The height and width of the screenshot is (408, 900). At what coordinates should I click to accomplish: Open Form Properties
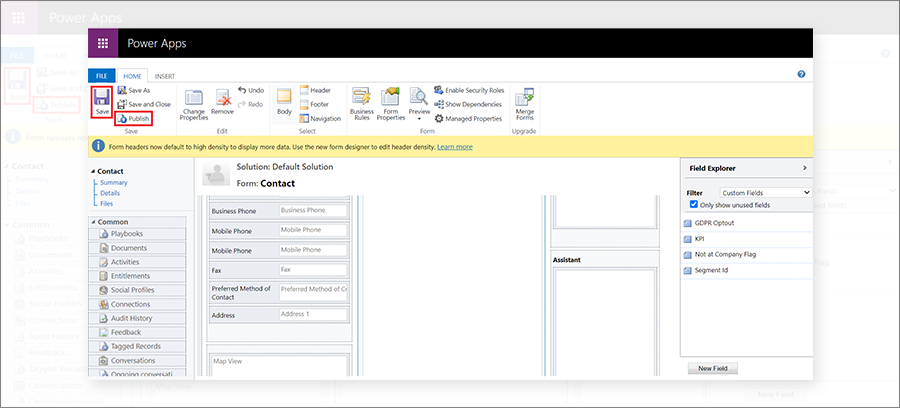pyautogui.click(x=391, y=104)
